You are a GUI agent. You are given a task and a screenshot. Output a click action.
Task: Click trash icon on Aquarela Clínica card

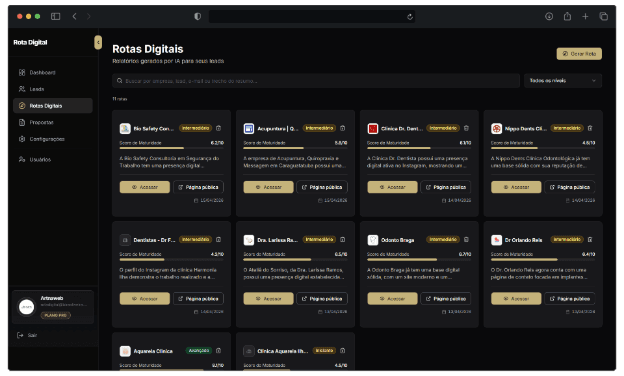218,351
